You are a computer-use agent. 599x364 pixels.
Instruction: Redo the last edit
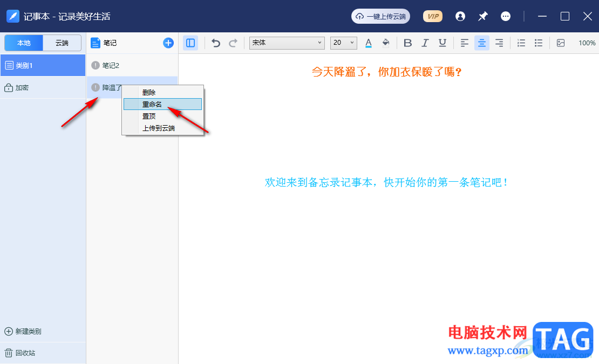point(233,43)
